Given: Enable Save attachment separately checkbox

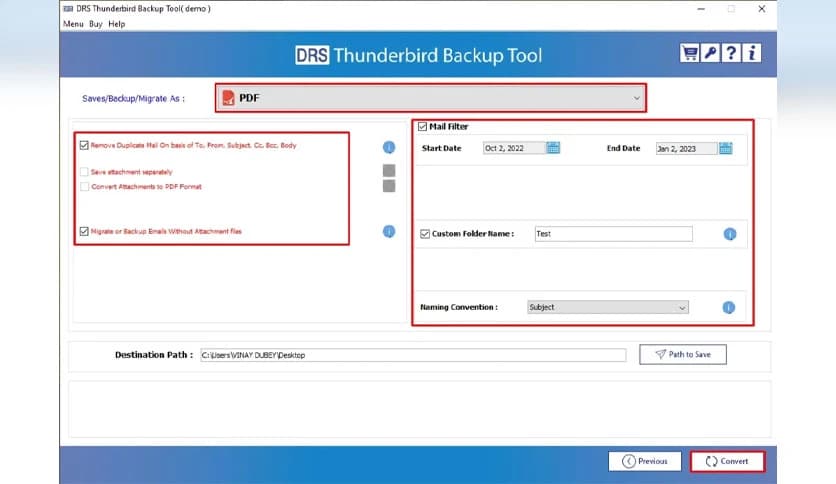Looking at the screenshot, I should (x=84, y=172).
